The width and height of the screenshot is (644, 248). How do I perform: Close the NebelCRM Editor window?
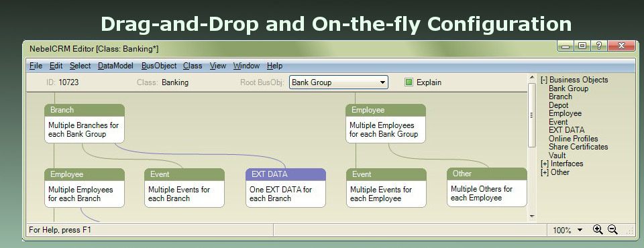621,46
